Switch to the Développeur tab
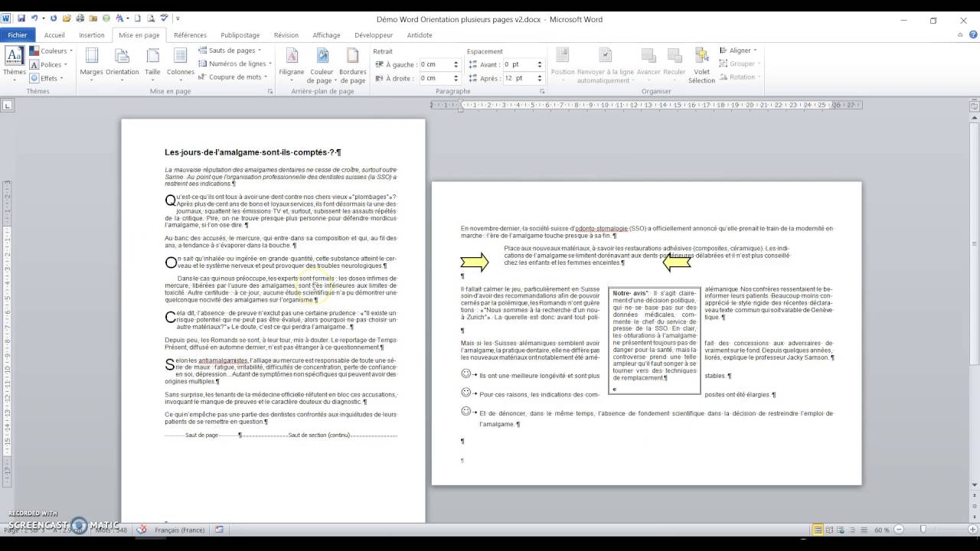The height and width of the screenshot is (551, 980). tap(374, 34)
